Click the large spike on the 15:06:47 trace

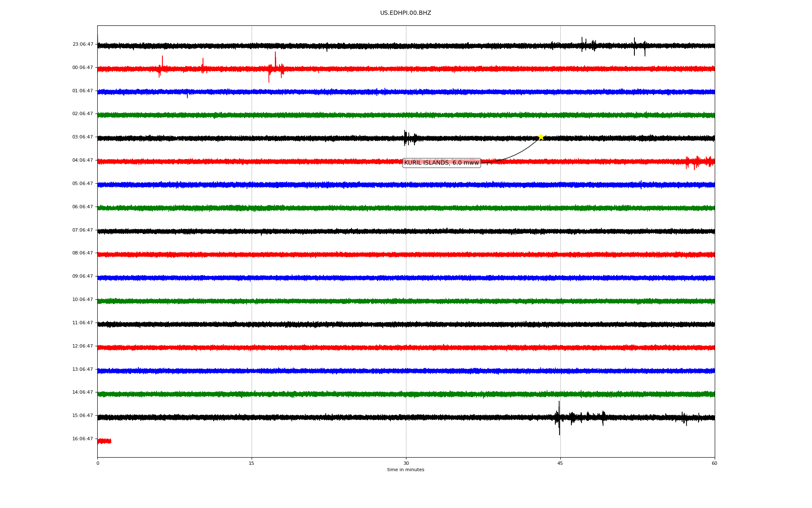(x=559, y=418)
